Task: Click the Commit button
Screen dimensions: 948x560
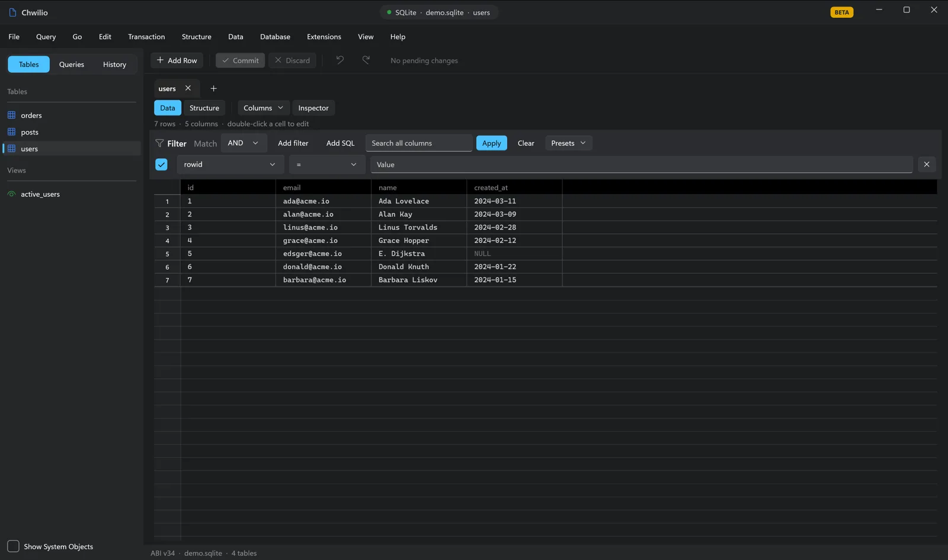Action: click(x=241, y=60)
